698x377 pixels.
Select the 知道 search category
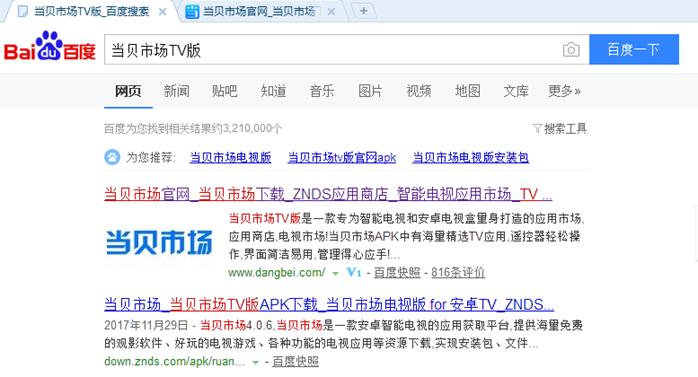pyautogui.click(x=273, y=91)
